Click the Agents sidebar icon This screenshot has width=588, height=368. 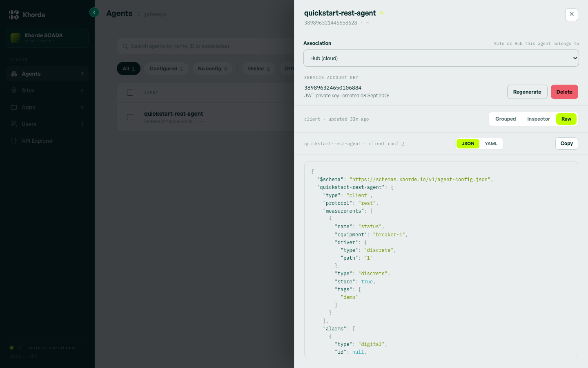click(14, 74)
